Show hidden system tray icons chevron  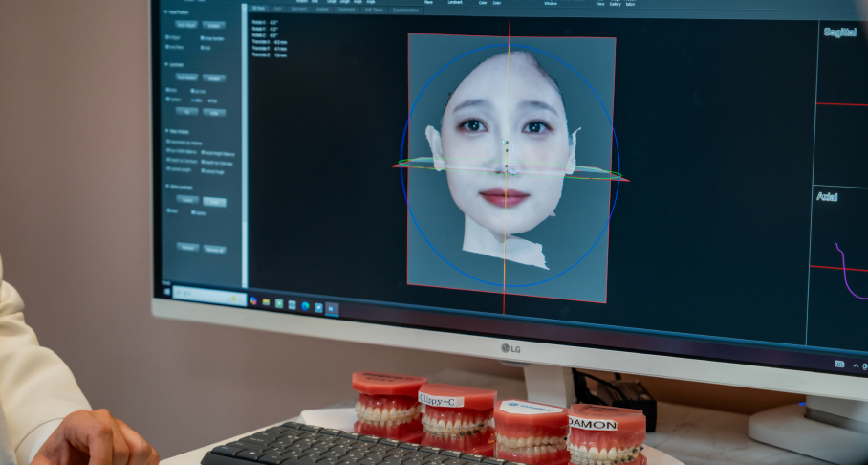coord(856,365)
